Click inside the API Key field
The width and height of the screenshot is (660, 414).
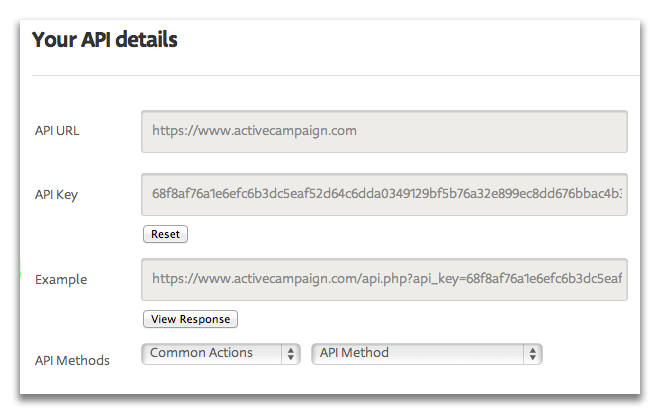[384, 194]
